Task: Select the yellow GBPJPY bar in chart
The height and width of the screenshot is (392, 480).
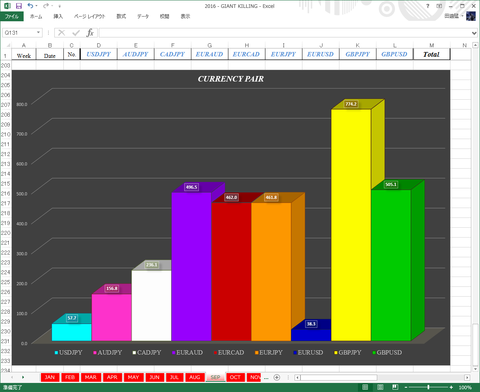Action: point(351,225)
